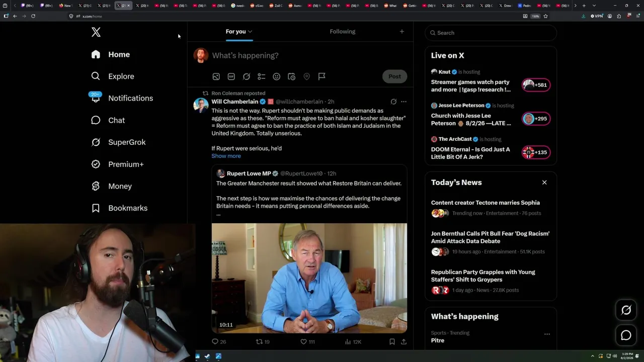Viewport: 644px width, 362px height.
Task: Dismiss the Today's News panel
Action: (x=544, y=183)
